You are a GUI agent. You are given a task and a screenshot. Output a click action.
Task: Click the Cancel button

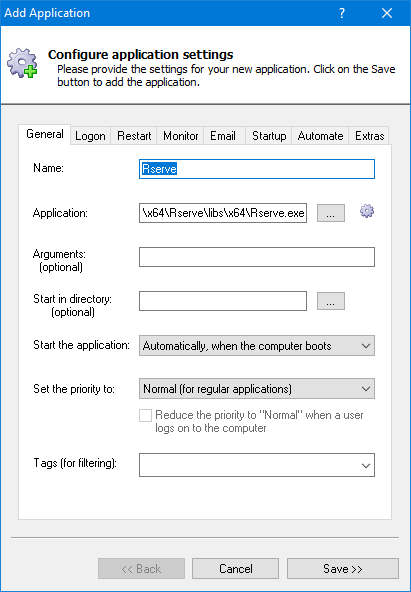tap(236, 569)
